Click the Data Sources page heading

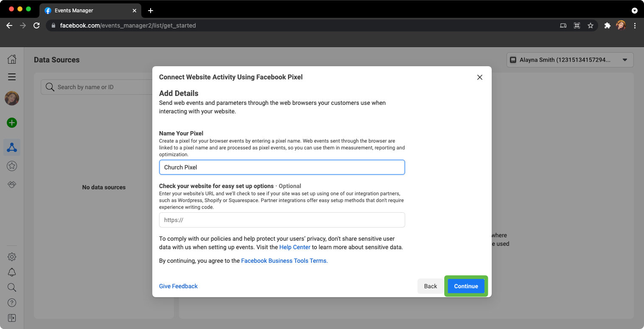57,60
